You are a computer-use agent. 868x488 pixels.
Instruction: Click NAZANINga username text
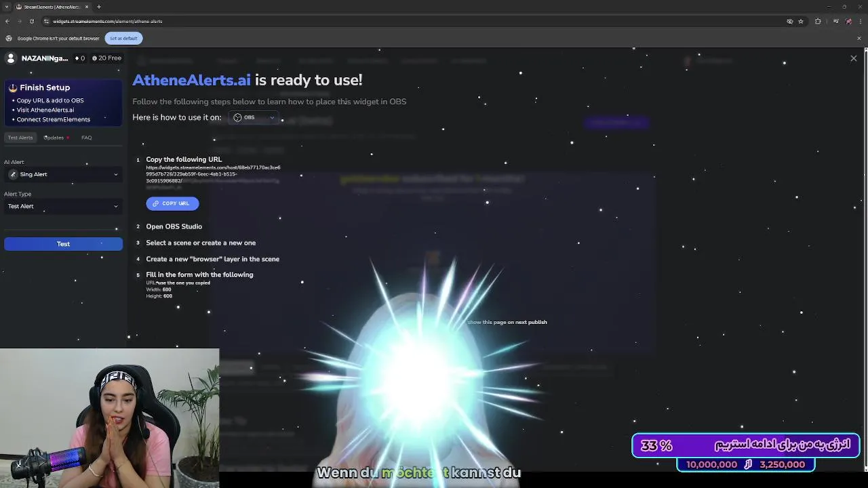[x=45, y=58]
